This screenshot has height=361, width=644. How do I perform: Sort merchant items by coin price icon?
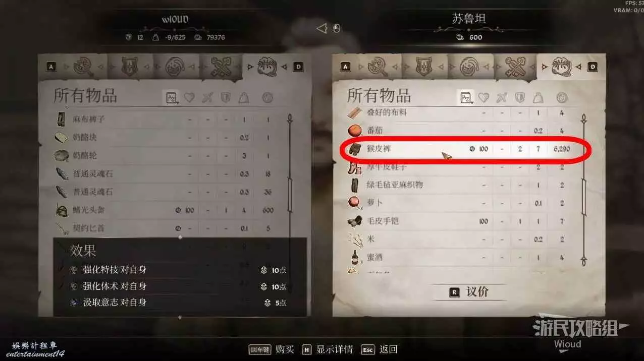[561, 97]
